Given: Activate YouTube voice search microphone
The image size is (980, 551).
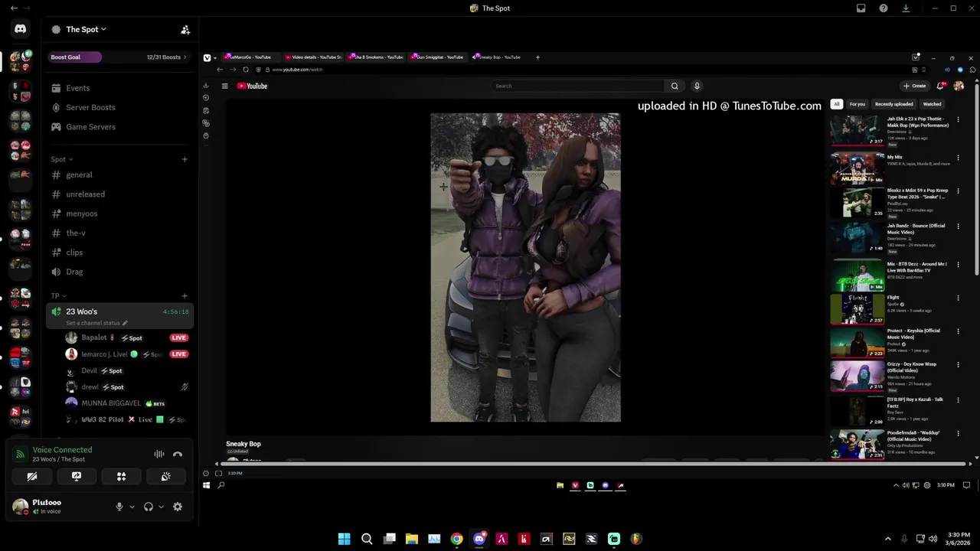Looking at the screenshot, I should pyautogui.click(x=697, y=86).
